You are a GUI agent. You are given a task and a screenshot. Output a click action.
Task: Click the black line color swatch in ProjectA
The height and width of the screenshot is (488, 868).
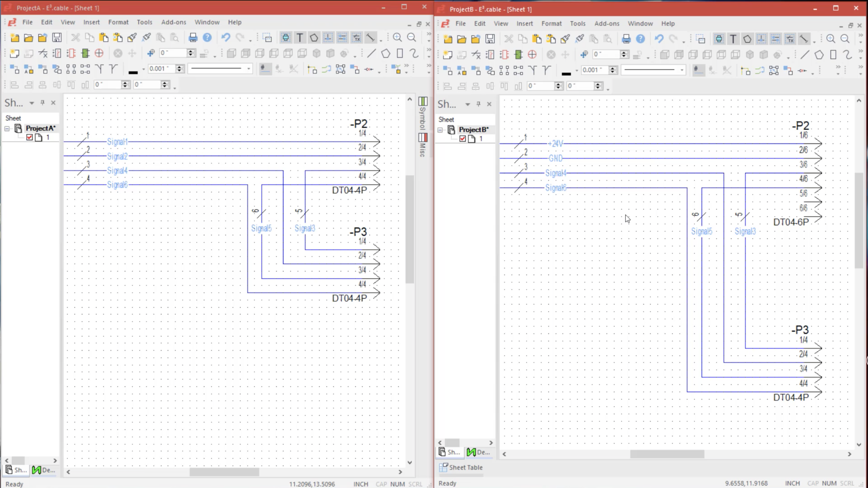[133, 72]
